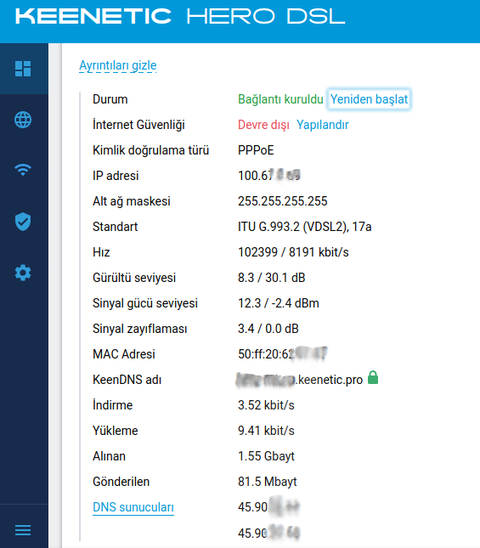The height and width of the screenshot is (548, 480).
Task: Click the İnternet Güvenliği label
Action: (x=138, y=125)
